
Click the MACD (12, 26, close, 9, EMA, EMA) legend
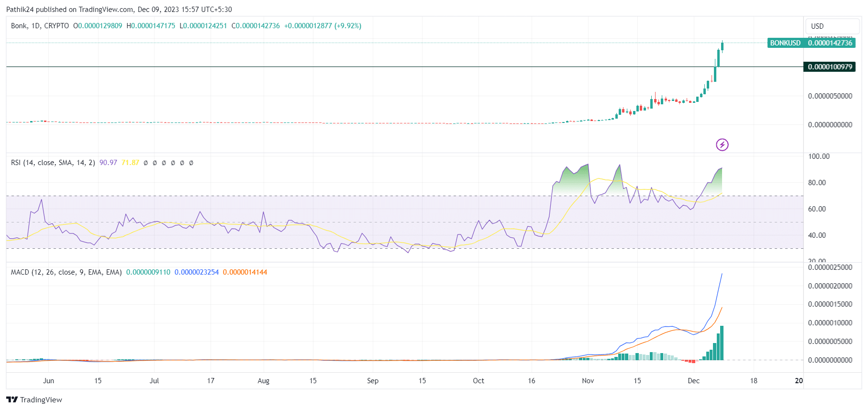click(66, 272)
